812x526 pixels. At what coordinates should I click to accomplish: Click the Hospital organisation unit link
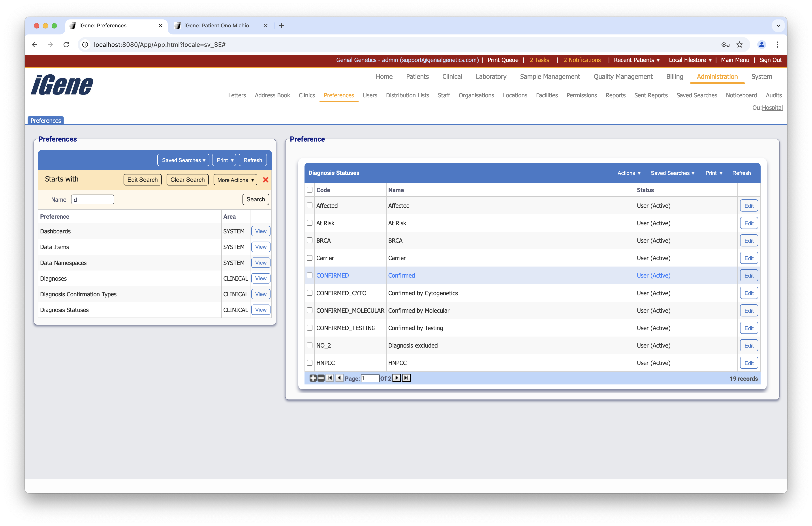(x=772, y=108)
